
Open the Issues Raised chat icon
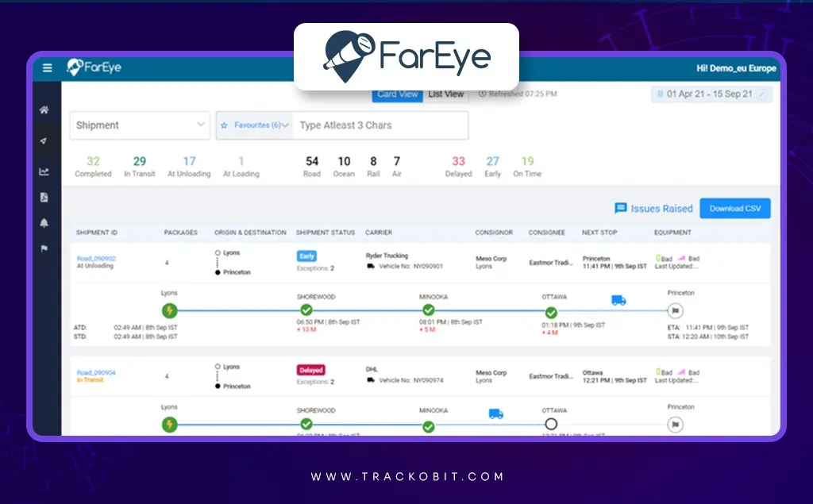622,208
